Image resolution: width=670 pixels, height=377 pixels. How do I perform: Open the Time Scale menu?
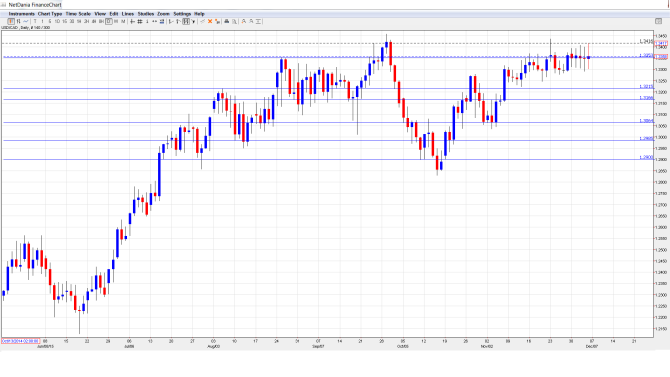click(x=78, y=14)
